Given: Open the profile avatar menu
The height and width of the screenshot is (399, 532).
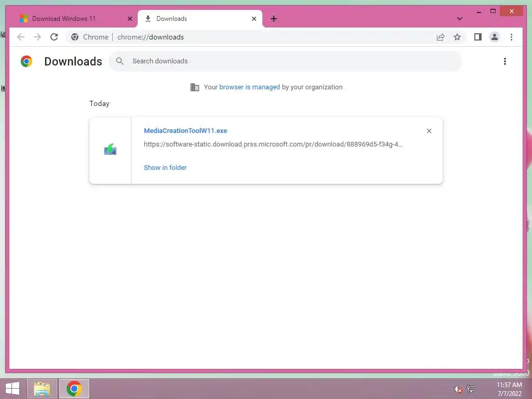Looking at the screenshot, I should click(x=495, y=37).
